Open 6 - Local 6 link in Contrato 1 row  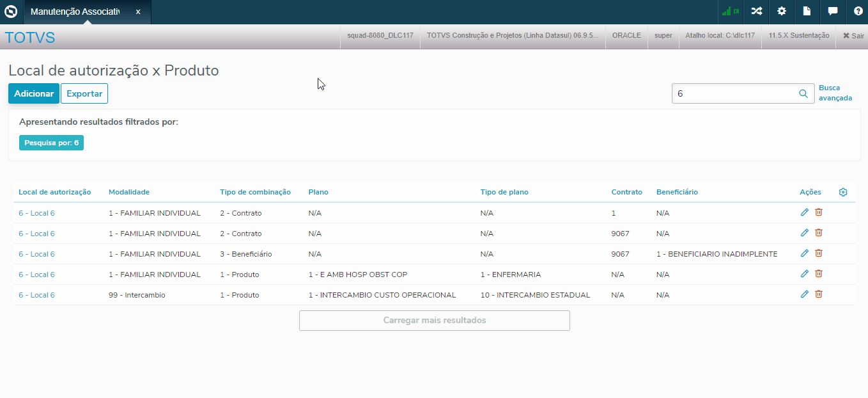pyautogui.click(x=36, y=213)
